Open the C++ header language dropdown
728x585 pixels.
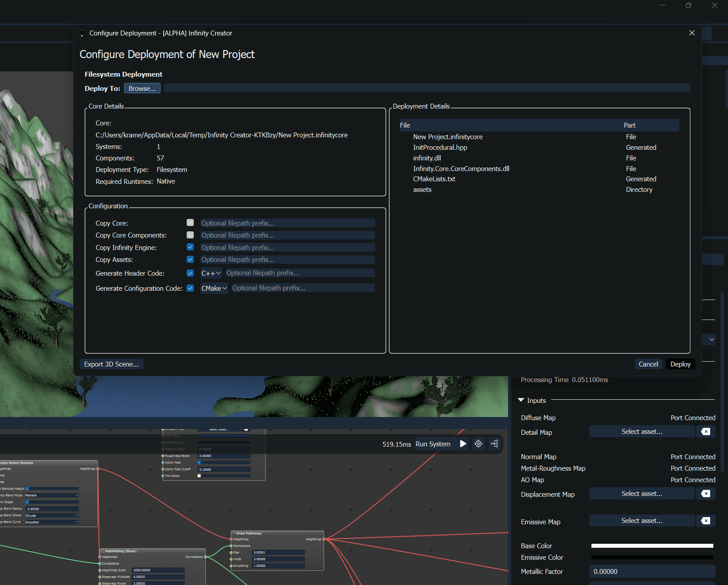211,273
